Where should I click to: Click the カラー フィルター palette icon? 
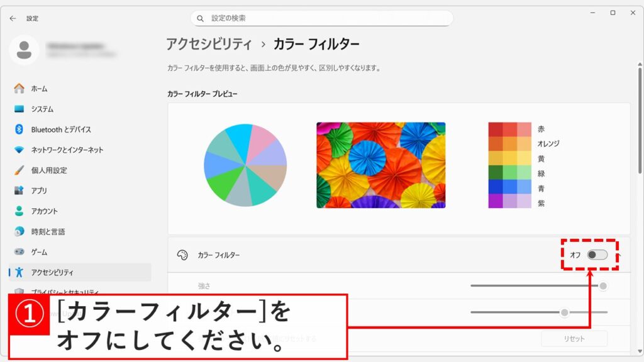pyautogui.click(x=182, y=255)
